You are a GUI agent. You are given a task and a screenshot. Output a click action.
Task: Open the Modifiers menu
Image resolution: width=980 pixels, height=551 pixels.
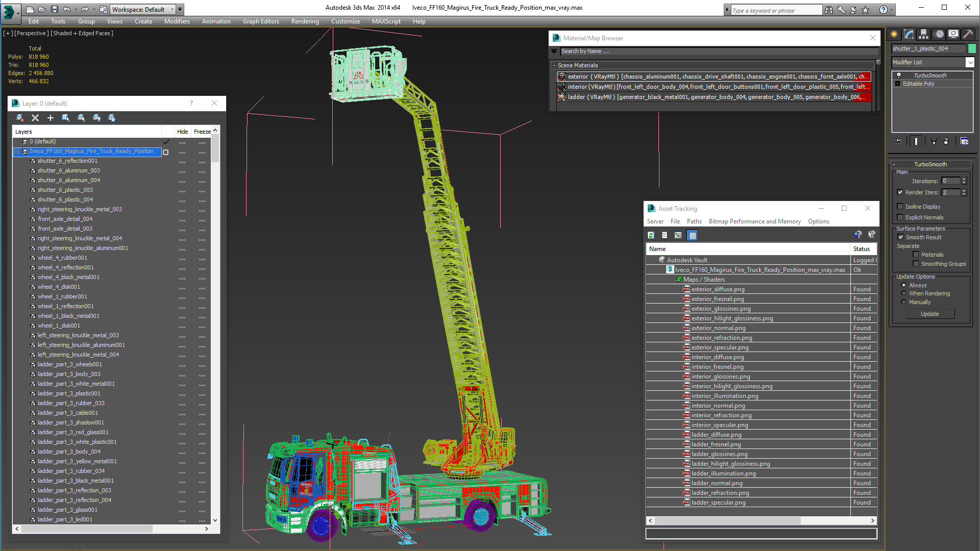177,21
